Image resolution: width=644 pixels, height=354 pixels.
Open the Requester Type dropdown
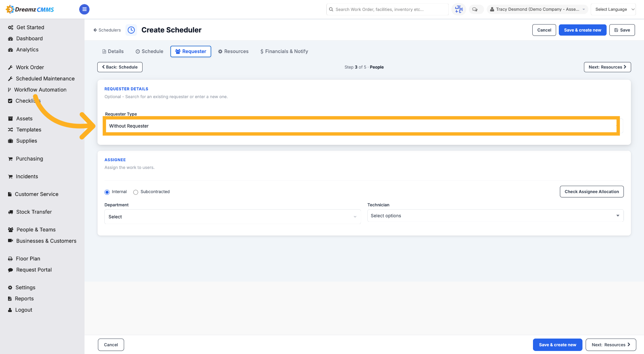tap(361, 126)
